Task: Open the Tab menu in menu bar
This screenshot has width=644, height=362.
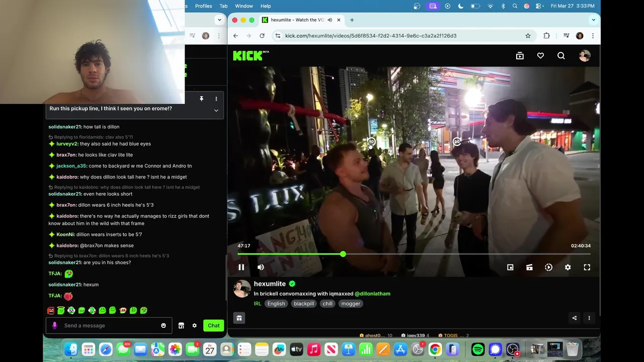Action: click(x=223, y=6)
